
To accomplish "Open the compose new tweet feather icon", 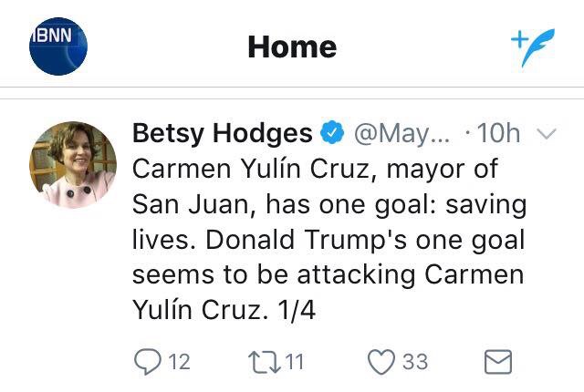I will [532, 46].
